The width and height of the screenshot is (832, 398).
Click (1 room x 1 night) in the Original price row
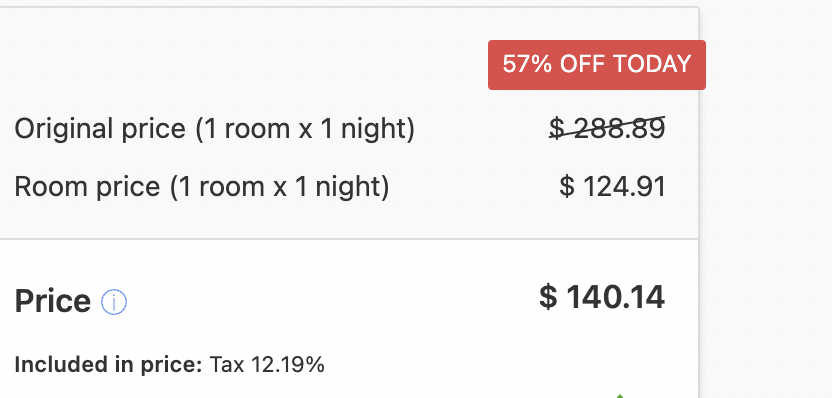305,129
